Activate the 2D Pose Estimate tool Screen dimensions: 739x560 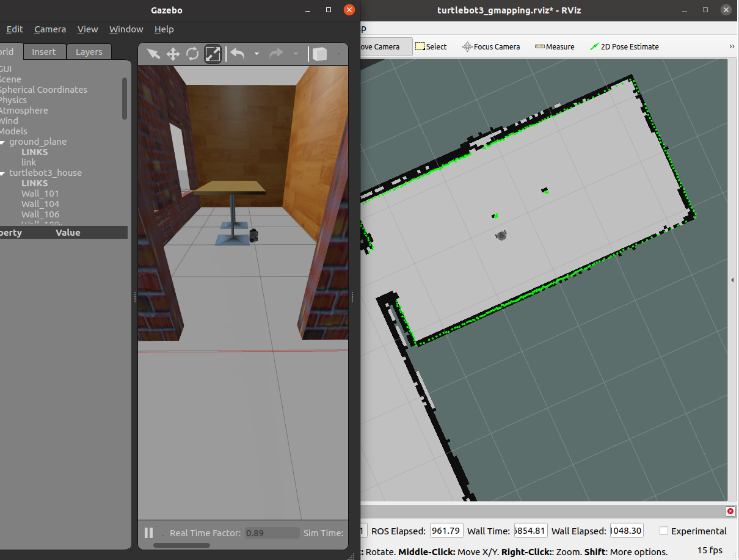pos(624,46)
